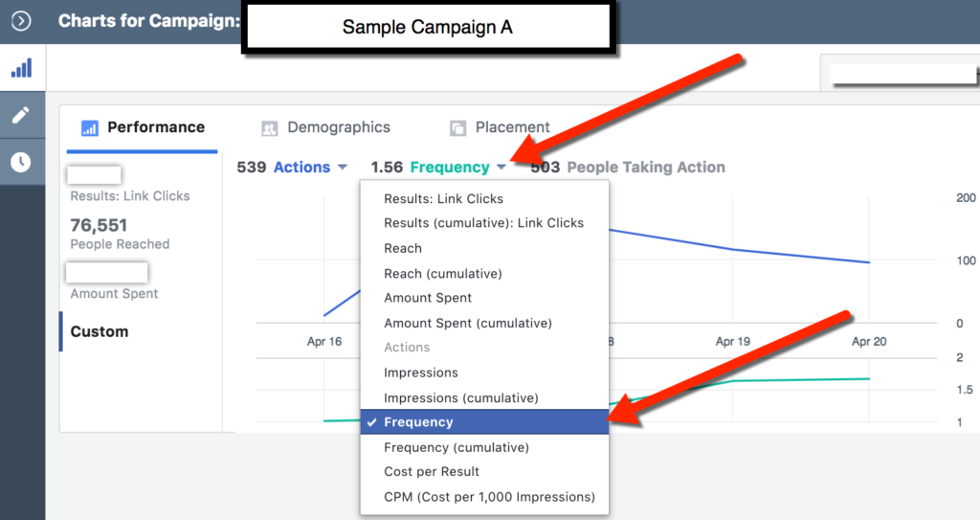Click the Apr 20 point on blue line

point(869,262)
